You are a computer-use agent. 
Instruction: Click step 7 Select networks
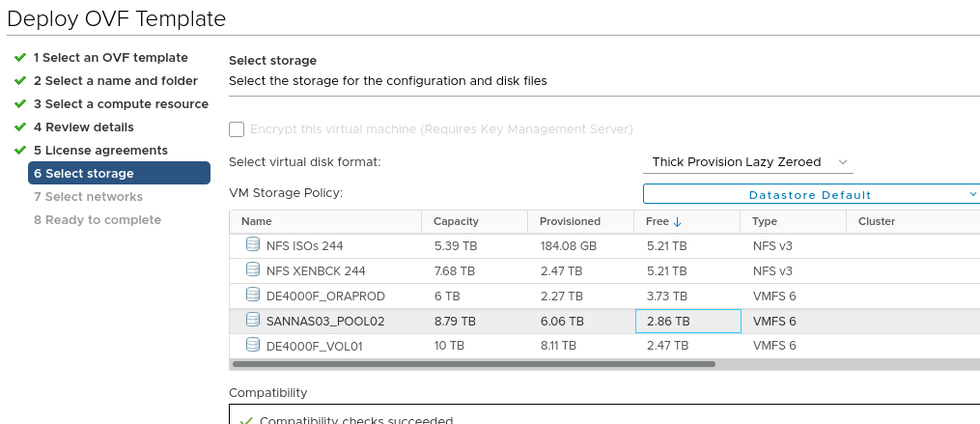pyautogui.click(x=88, y=196)
